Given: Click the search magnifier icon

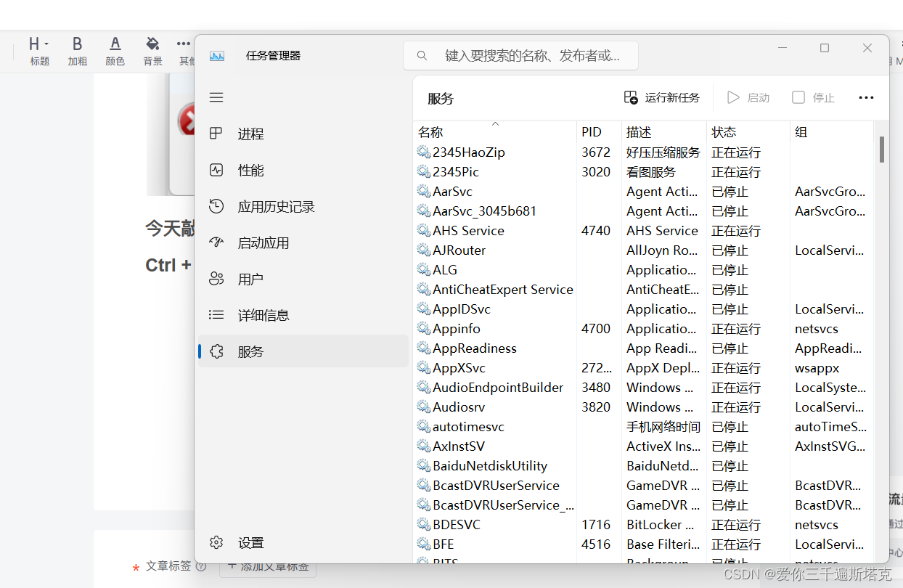Looking at the screenshot, I should point(422,56).
